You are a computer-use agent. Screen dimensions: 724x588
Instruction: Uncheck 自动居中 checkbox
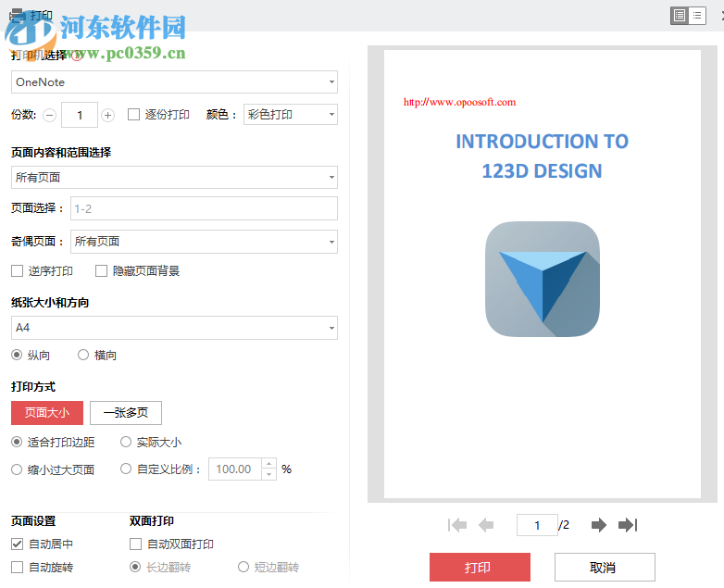pos(17,544)
